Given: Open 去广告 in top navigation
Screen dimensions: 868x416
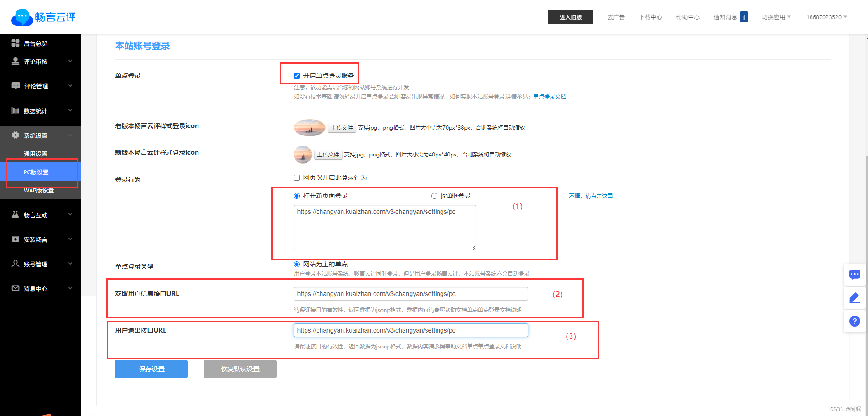Looking at the screenshot, I should pos(616,17).
